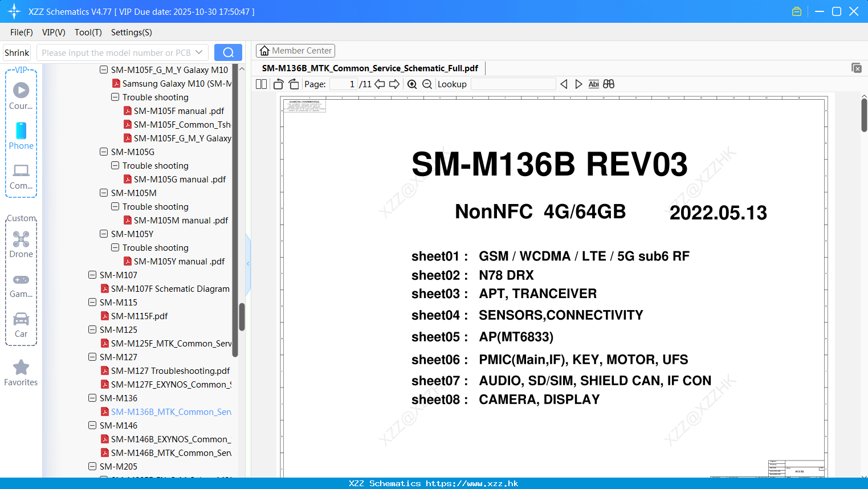Collapse side panel splitter handle
Image resolution: width=868 pixels, height=489 pixels.
coord(248,264)
